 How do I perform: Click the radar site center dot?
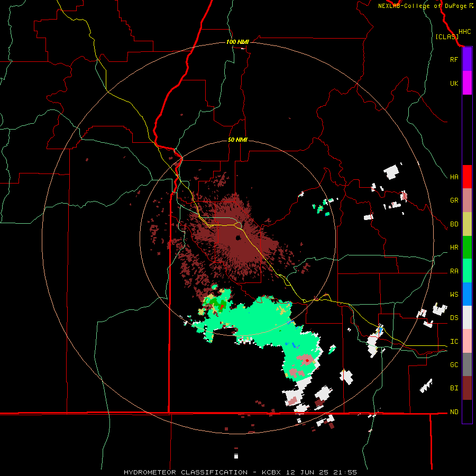(x=239, y=237)
